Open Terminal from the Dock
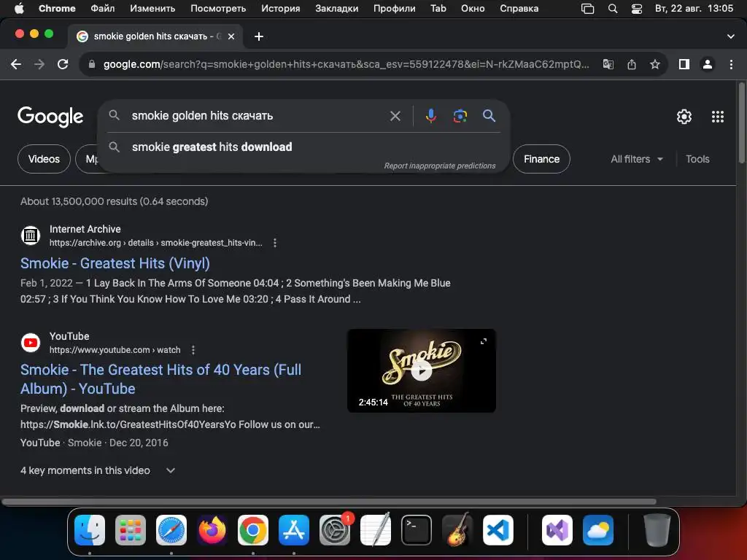The height and width of the screenshot is (560, 747). click(417, 530)
